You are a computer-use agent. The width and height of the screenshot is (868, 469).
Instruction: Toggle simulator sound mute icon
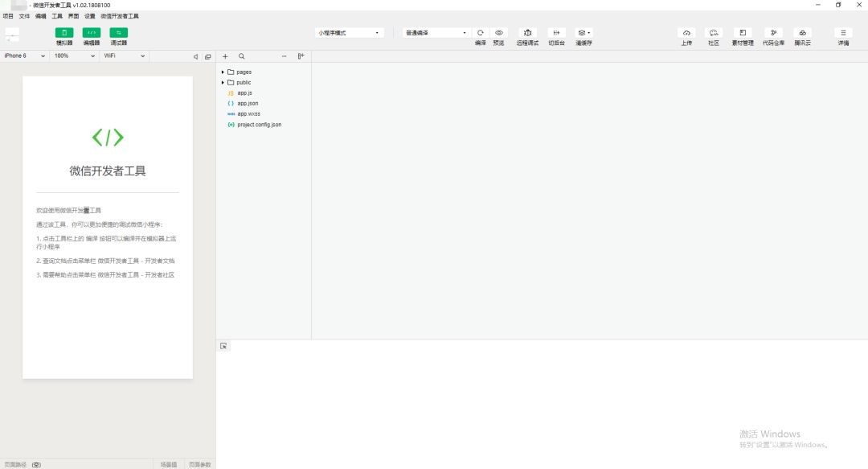click(195, 56)
